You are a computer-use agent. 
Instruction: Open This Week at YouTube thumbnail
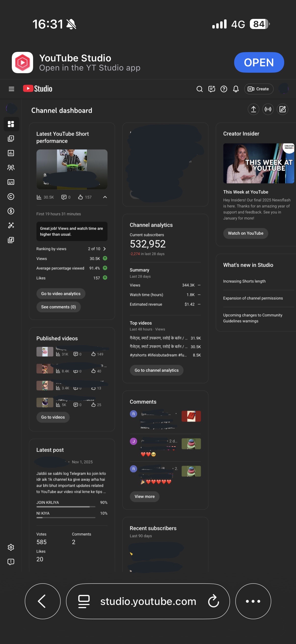[x=258, y=163]
